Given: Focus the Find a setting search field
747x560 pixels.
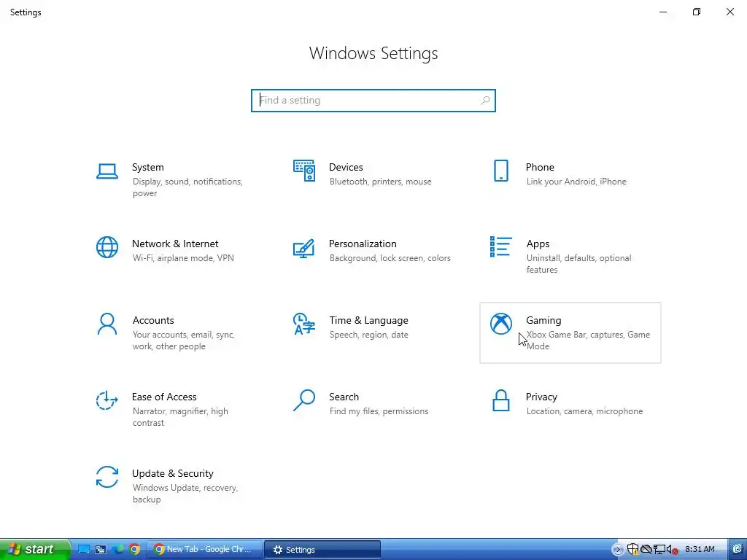Looking at the screenshot, I should [x=373, y=101].
